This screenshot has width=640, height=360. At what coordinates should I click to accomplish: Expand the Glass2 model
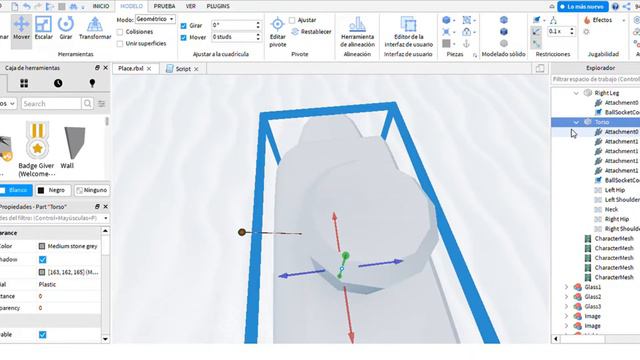pos(566,297)
